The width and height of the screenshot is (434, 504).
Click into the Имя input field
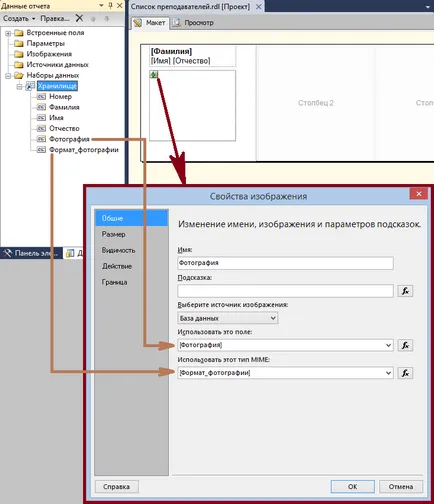point(285,263)
